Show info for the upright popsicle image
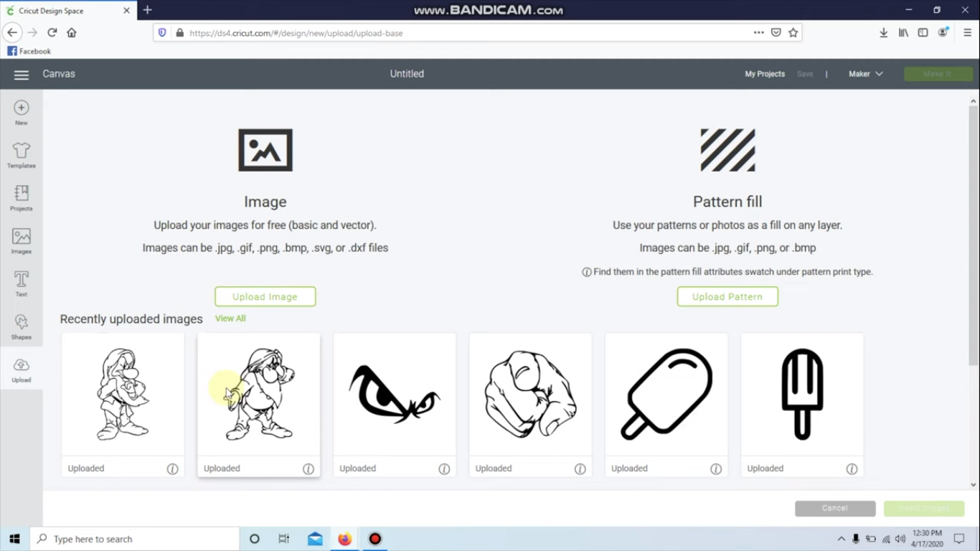Viewport: 980px width, 551px height. (x=852, y=468)
